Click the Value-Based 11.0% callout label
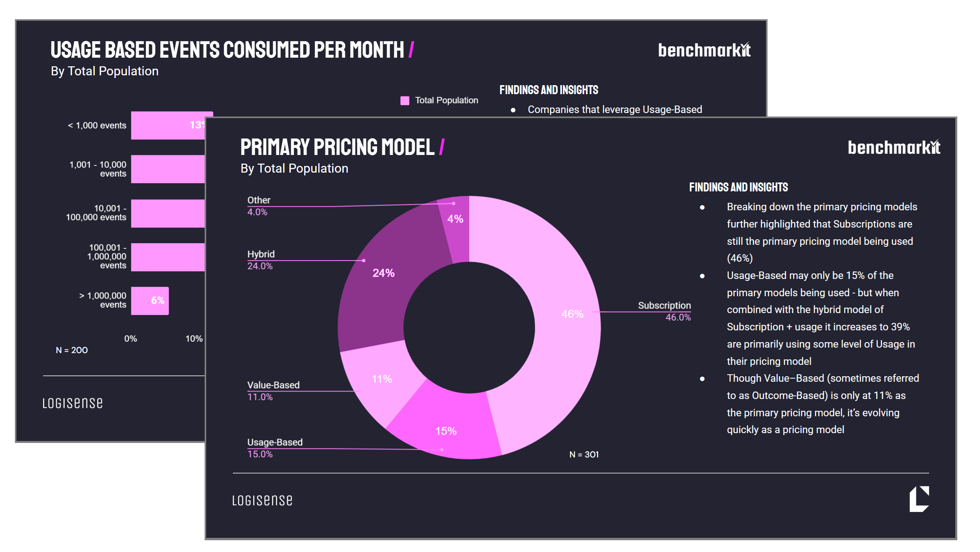This screenshot has width=980, height=552. [x=273, y=391]
